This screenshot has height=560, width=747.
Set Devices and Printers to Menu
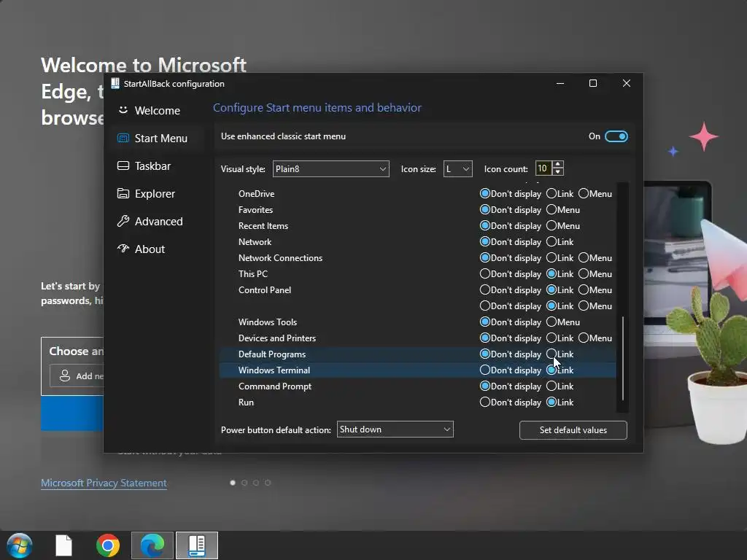(584, 338)
